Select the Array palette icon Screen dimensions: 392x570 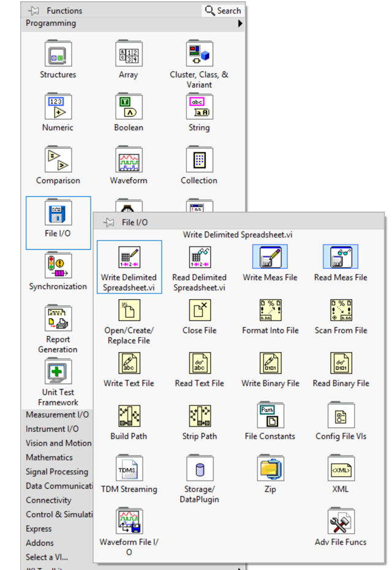(129, 55)
